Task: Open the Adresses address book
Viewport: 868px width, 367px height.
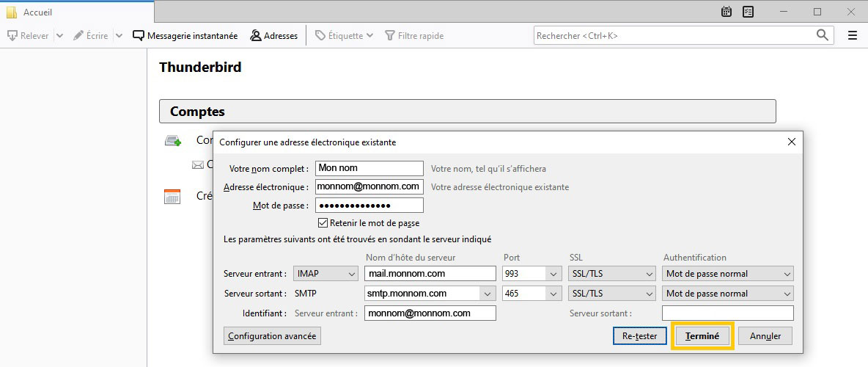Action: point(274,35)
